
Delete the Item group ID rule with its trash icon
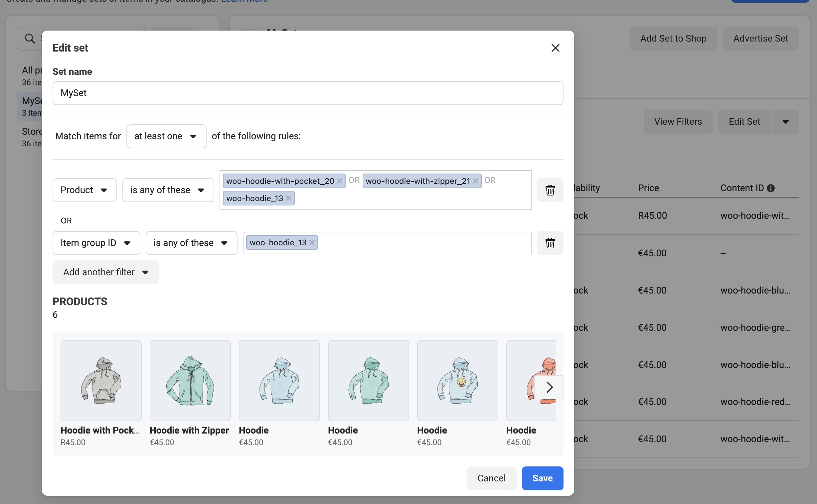(550, 243)
